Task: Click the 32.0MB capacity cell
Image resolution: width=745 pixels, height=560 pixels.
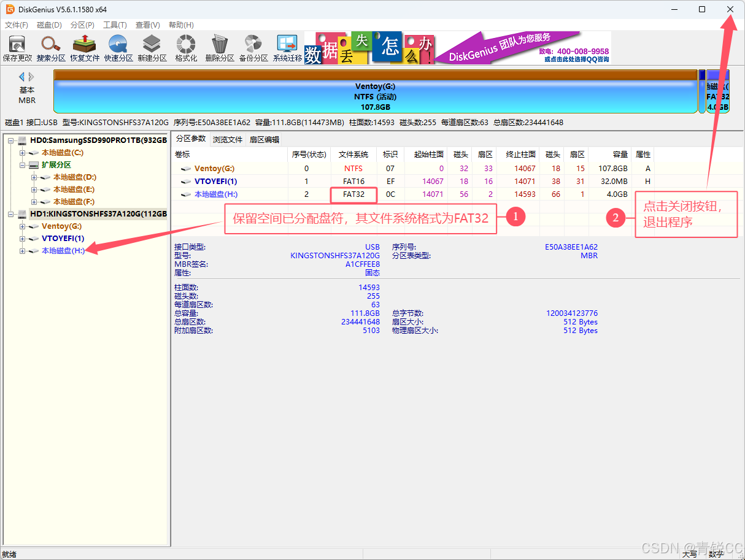Action: pyautogui.click(x=613, y=182)
